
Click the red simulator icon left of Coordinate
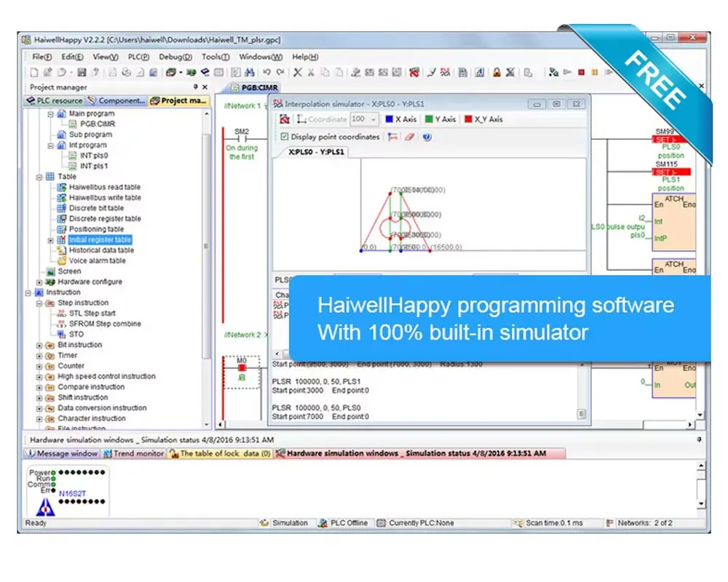pyautogui.click(x=285, y=119)
